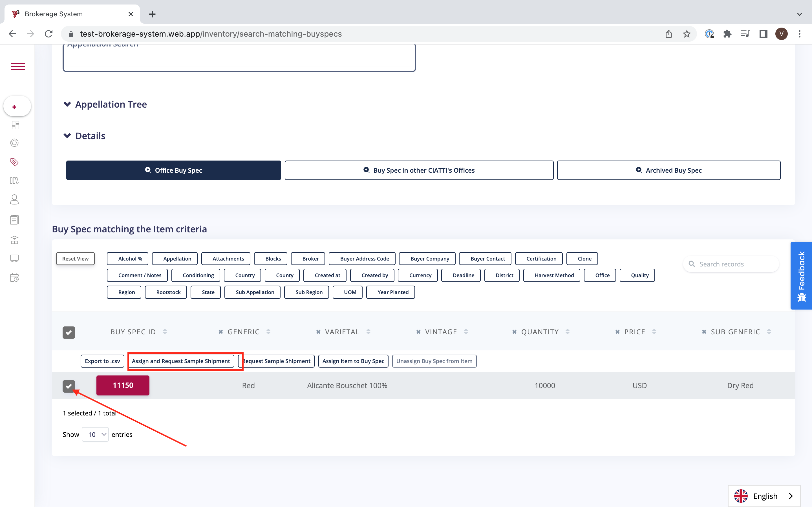Viewport: 812px width, 507px height.
Task: Open the hamburger menu icon
Action: 17,66
